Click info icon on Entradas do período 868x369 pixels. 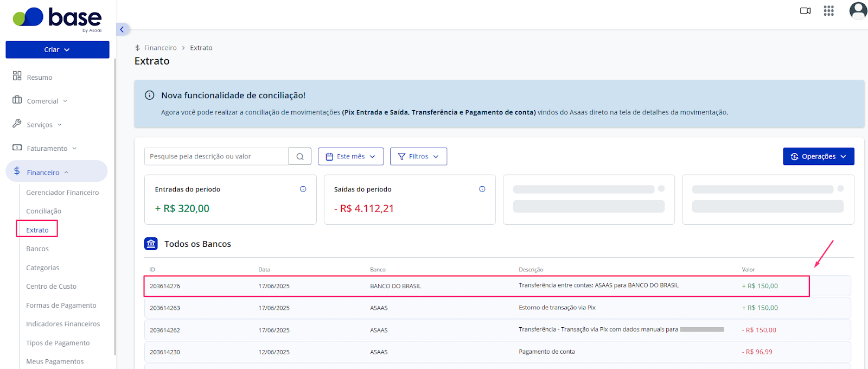(303, 189)
